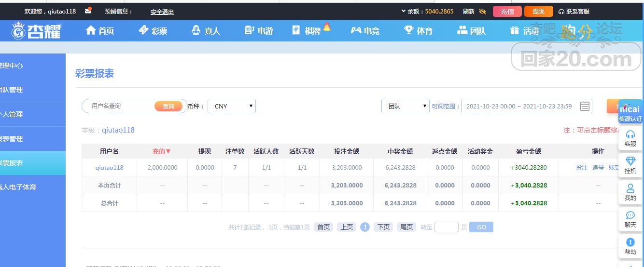Open the calendar icon in date range
This screenshot has width=644, height=267.
tap(585, 107)
